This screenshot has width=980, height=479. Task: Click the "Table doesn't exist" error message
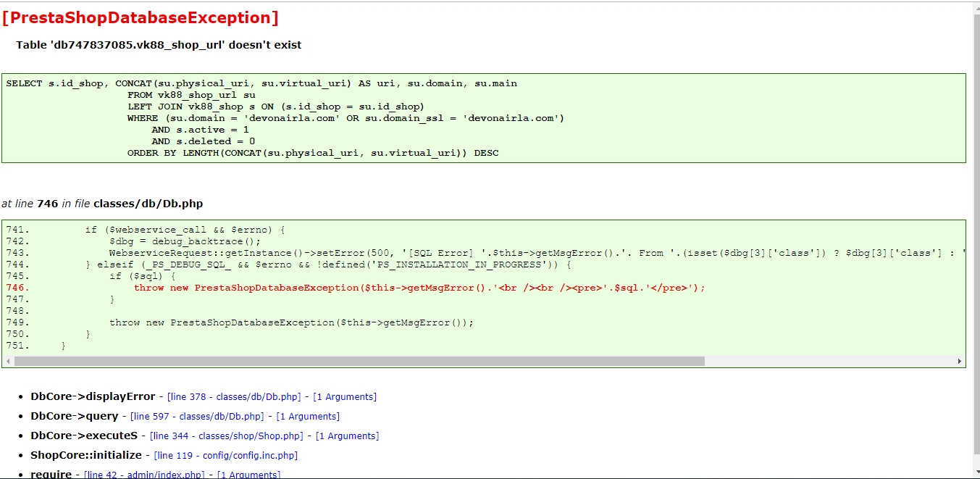coord(159,45)
